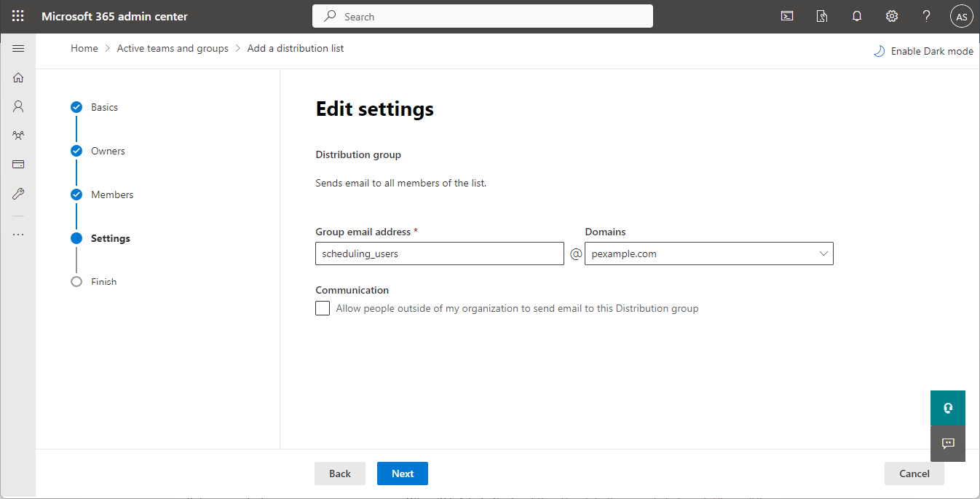This screenshot has height=499, width=980.
Task: Enable email from people outside the organization
Action: pos(323,308)
